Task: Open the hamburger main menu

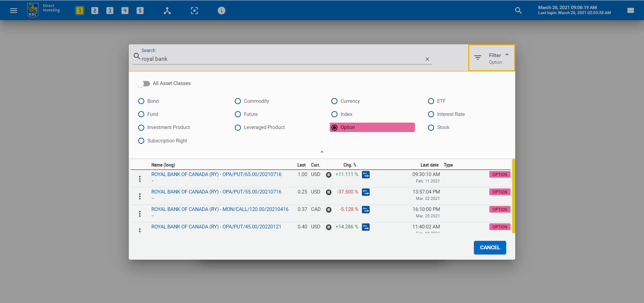Action: tap(13, 10)
